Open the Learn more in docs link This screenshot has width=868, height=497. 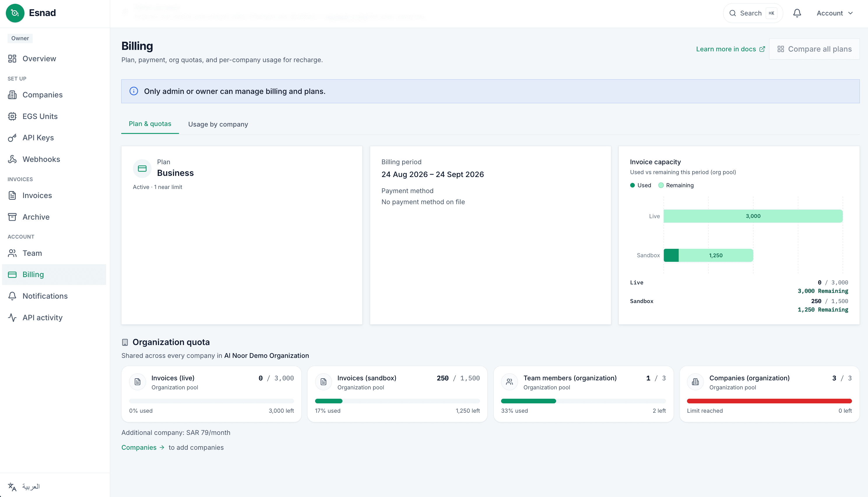click(x=730, y=49)
